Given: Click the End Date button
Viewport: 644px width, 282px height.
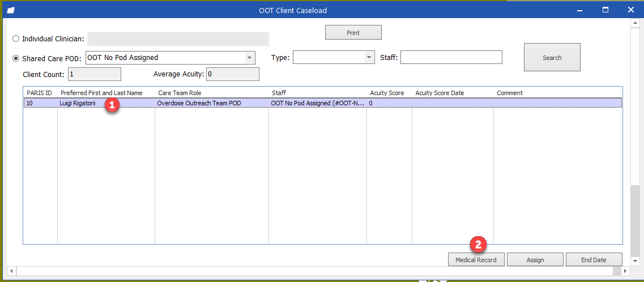Looking at the screenshot, I should 594,260.
